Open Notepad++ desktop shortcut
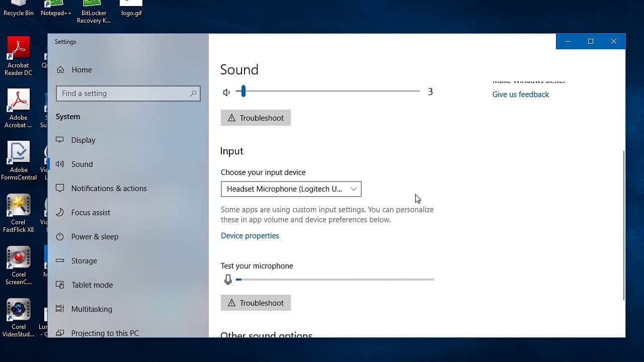 [x=56, y=9]
